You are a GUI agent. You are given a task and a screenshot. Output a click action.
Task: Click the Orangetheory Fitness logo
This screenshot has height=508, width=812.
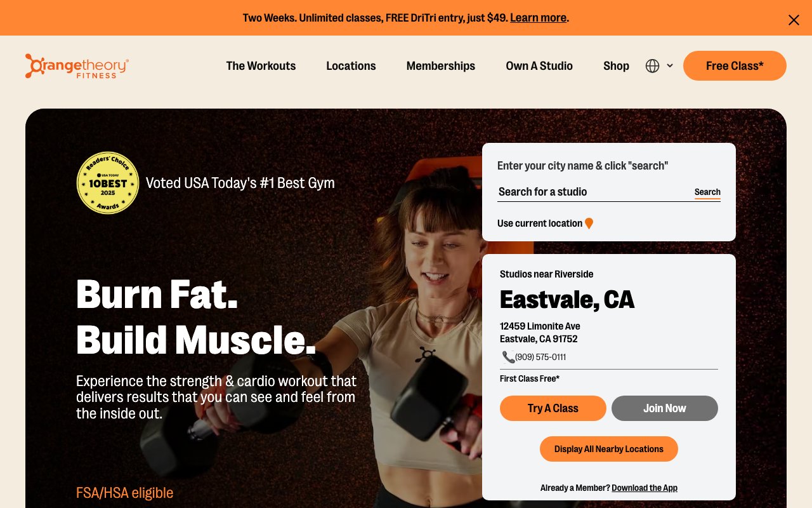tap(77, 66)
